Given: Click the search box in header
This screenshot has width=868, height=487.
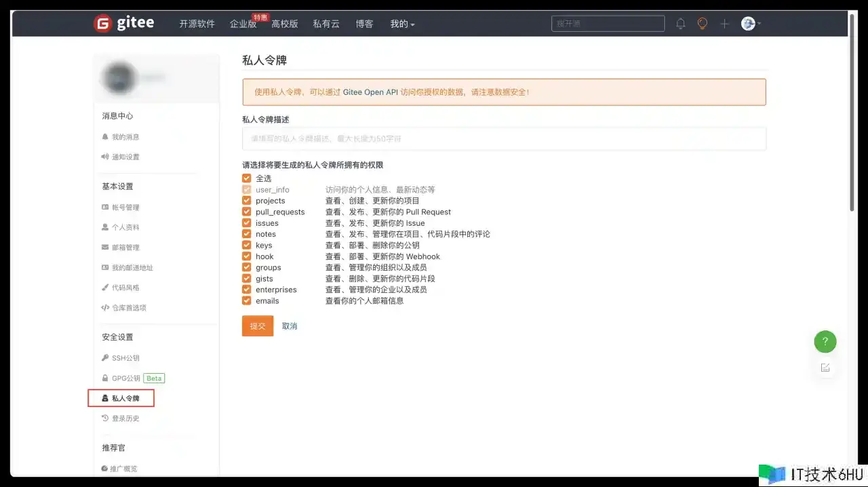Looking at the screenshot, I should tap(608, 24).
